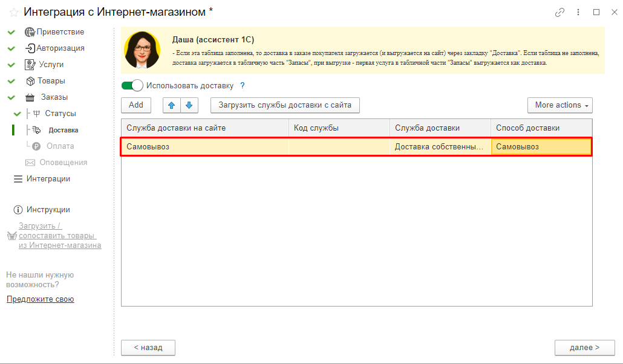This screenshot has height=364, width=623.
Task: Click the login arrow icon at Авторизация
Action: click(x=30, y=48)
